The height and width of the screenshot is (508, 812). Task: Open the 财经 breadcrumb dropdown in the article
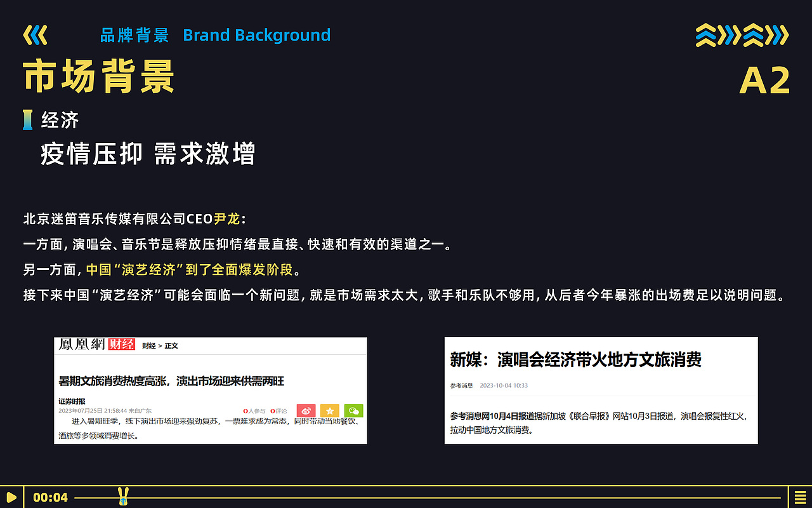(x=149, y=346)
